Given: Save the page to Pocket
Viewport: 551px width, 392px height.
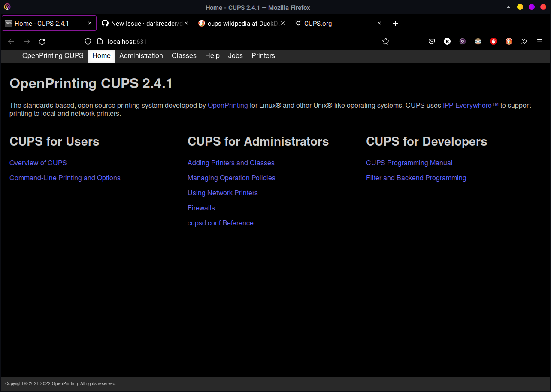Looking at the screenshot, I should pos(432,41).
